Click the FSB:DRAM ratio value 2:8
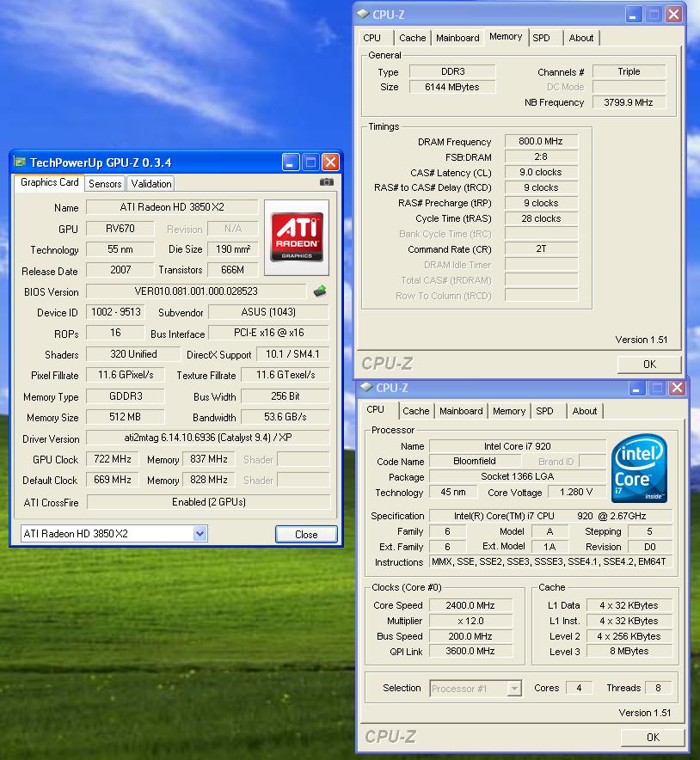 (541, 156)
